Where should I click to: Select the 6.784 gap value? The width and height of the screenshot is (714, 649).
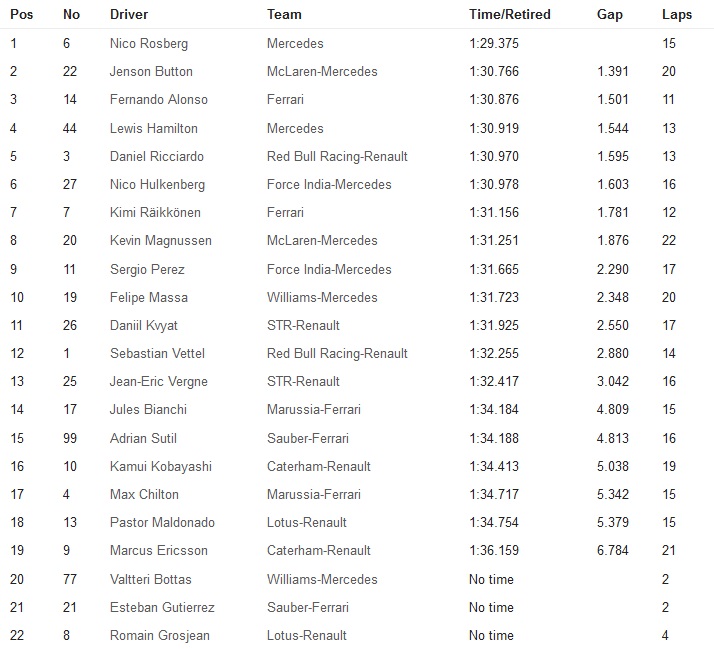(x=613, y=551)
